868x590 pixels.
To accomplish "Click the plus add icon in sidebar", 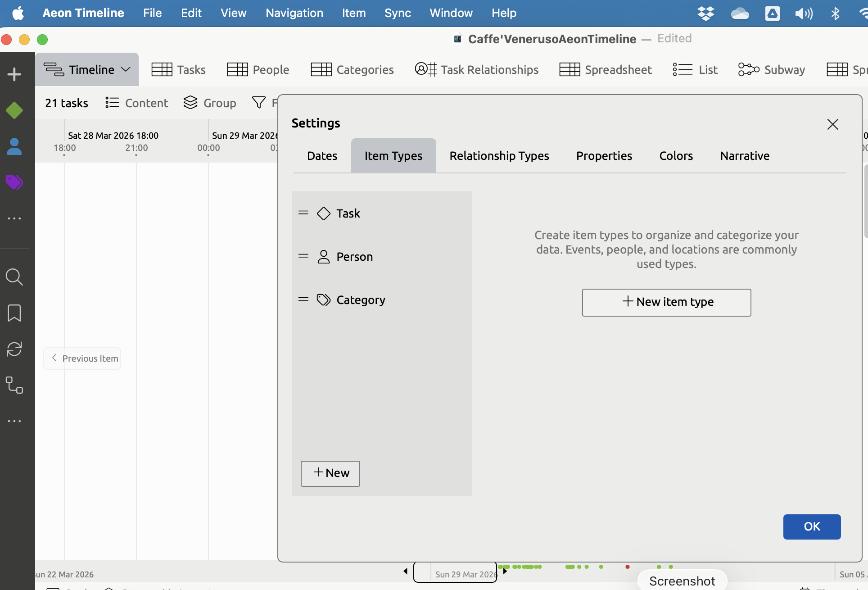I will point(14,74).
